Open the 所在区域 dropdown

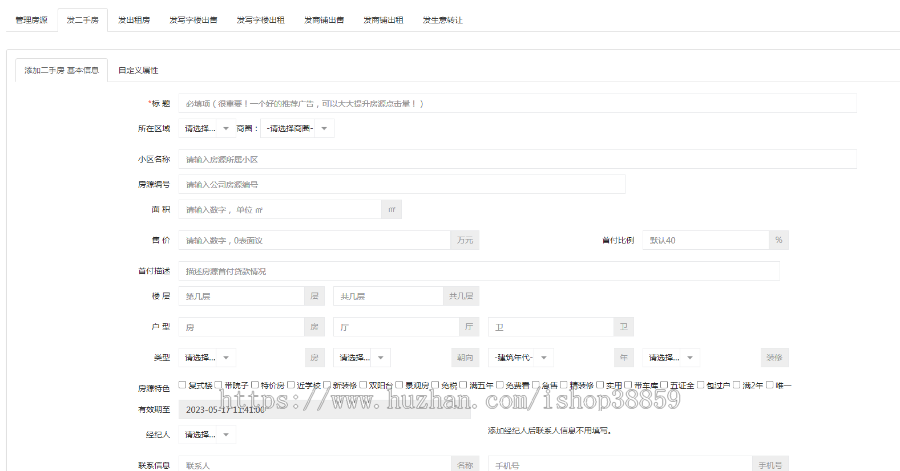(207, 129)
